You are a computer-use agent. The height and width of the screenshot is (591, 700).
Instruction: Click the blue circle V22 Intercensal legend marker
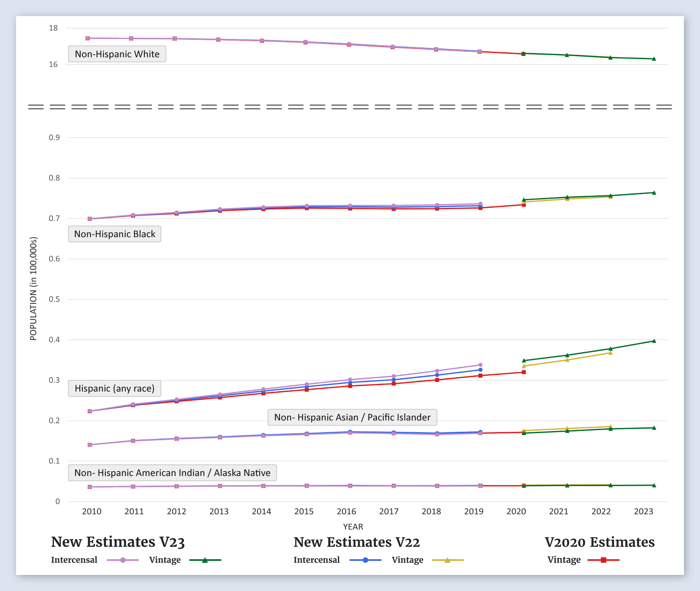(x=365, y=560)
